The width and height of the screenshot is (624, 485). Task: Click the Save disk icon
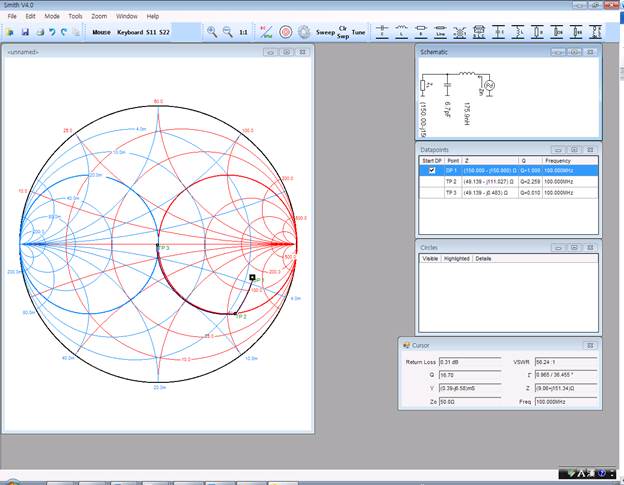click(x=24, y=32)
